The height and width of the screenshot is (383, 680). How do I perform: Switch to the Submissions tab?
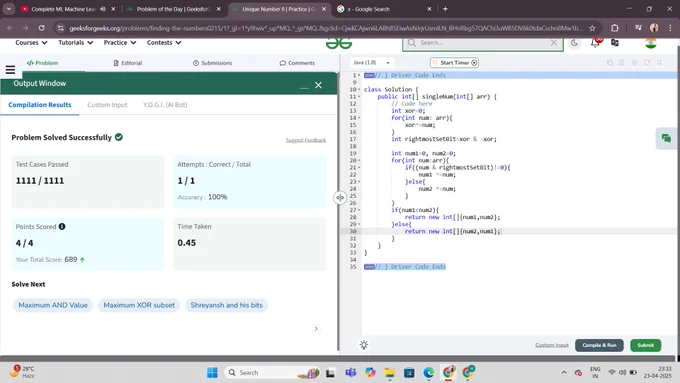(x=212, y=63)
